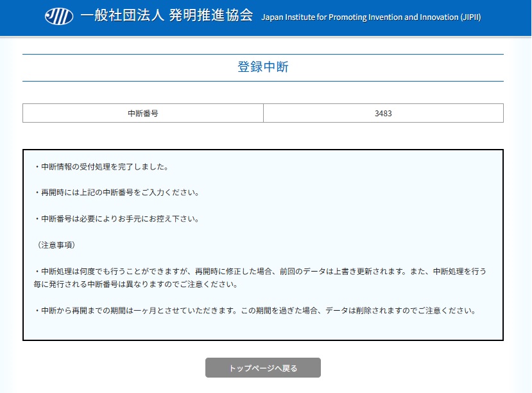Click the 登録中断 page heading
532x393 pixels.
[263, 67]
